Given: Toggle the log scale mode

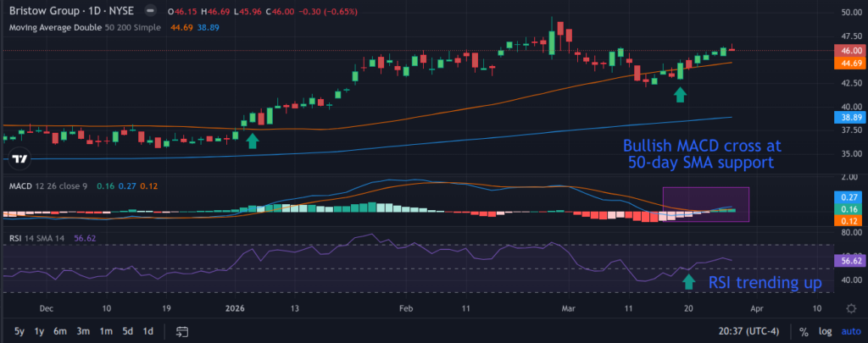Looking at the screenshot, I should [x=826, y=332].
